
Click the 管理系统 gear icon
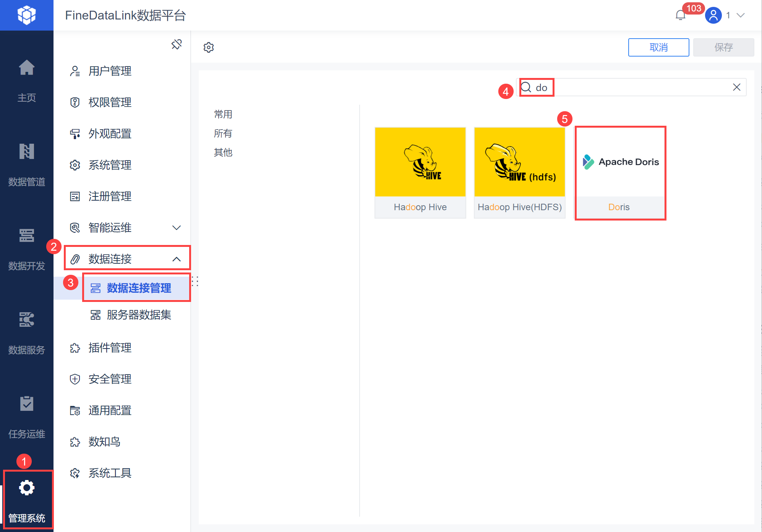pyautogui.click(x=27, y=488)
